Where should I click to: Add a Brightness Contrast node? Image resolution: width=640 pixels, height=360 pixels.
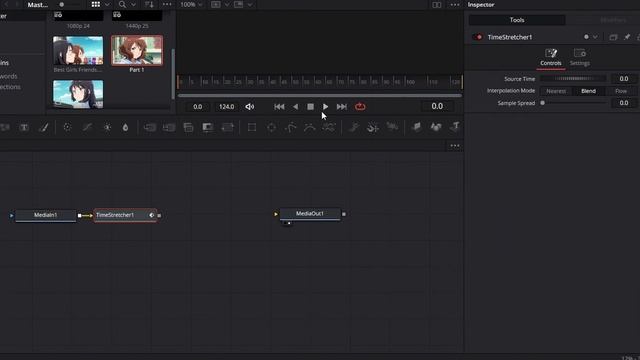point(107,127)
